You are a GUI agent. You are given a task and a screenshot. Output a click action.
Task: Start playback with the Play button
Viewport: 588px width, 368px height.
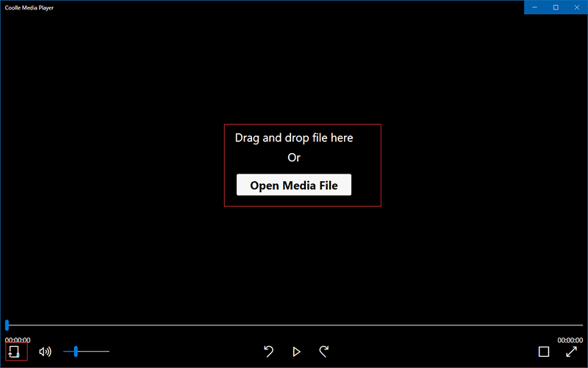coord(296,352)
